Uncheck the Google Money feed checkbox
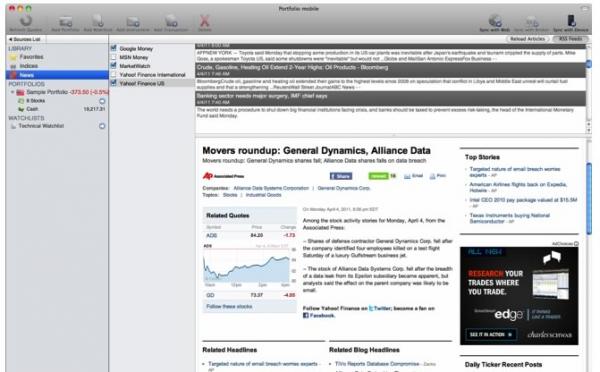 [x=113, y=48]
